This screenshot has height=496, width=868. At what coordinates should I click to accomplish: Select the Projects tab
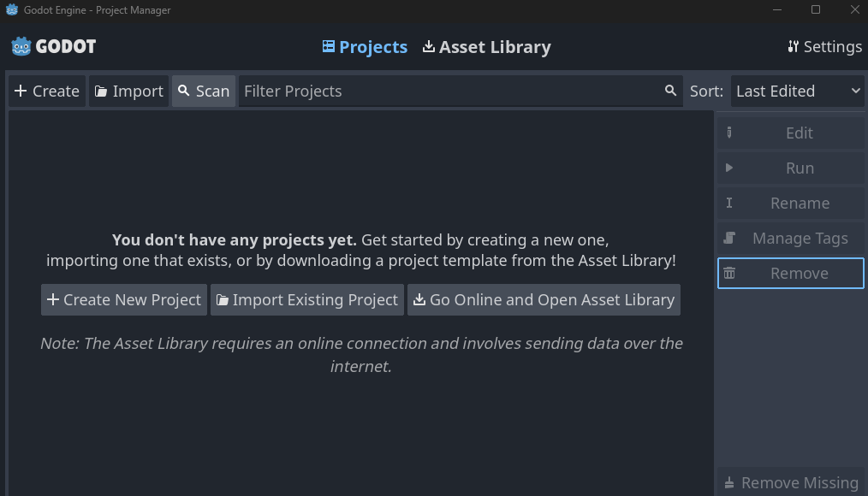click(x=365, y=47)
